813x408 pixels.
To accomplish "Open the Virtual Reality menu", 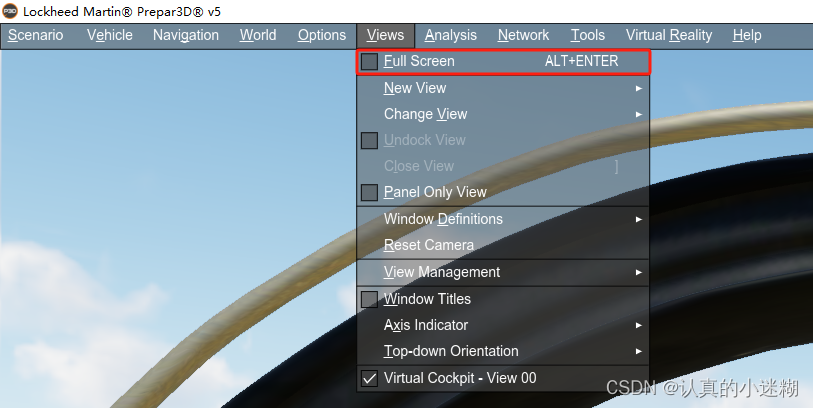I will tap(669, 35).
